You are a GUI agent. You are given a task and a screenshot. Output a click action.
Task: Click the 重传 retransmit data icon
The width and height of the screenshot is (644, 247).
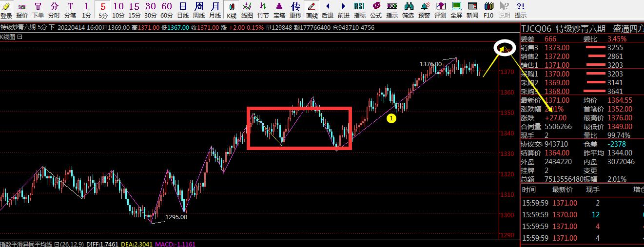[295, 10]
